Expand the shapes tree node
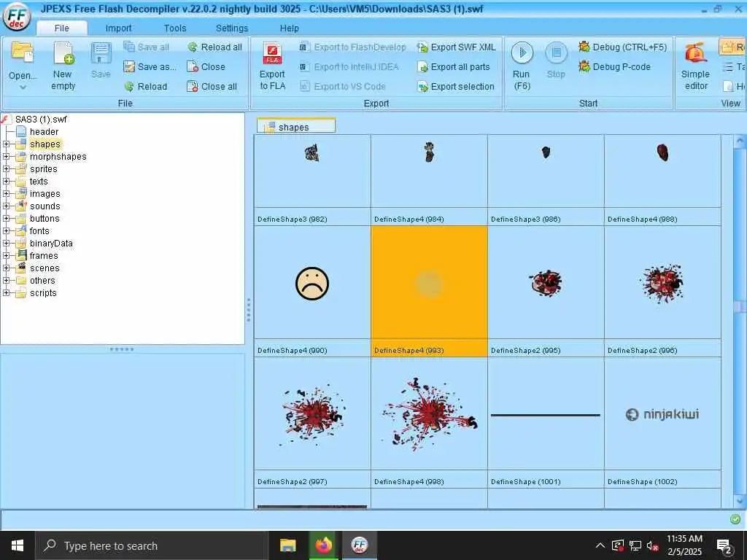This screenshot has width=747, height=560. point(6,144)
